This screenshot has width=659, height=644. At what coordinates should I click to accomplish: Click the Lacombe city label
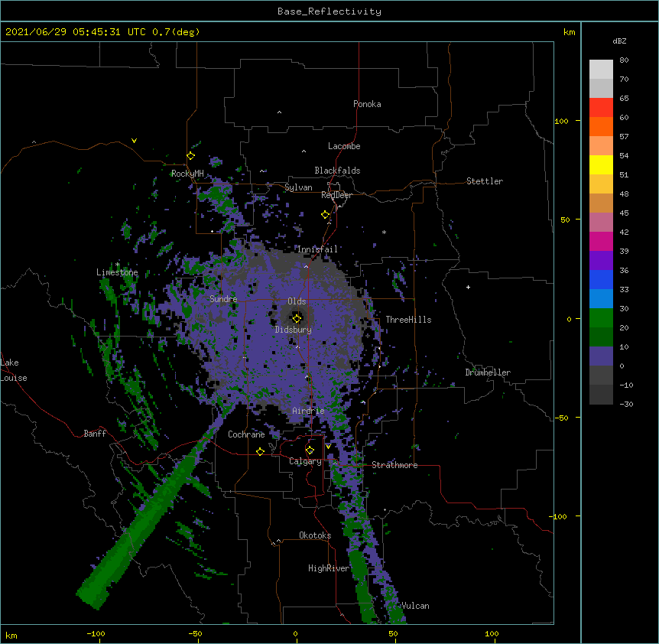(344, 146)
